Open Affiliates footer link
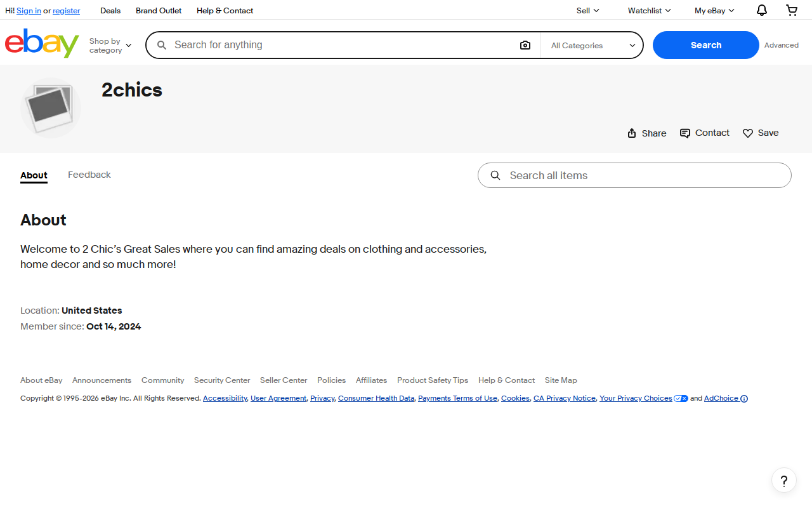The height and width of the screenshot is (508, 812). click(371, 380)
